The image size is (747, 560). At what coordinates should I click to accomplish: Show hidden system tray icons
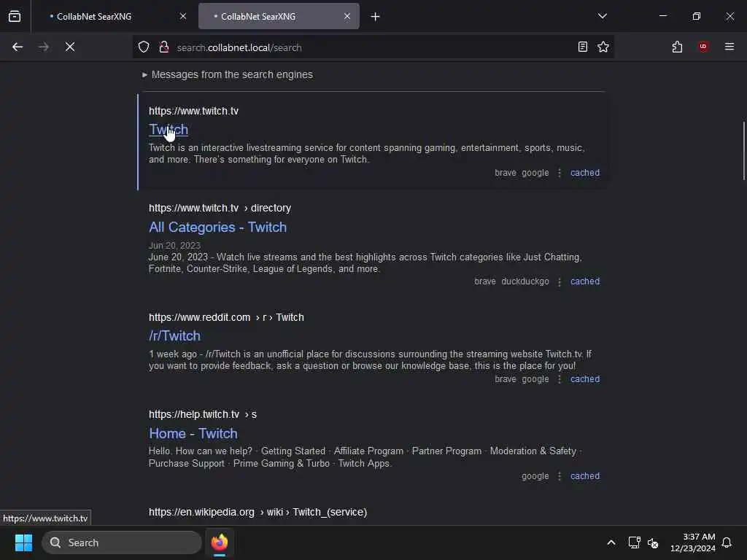coord(611,542)
